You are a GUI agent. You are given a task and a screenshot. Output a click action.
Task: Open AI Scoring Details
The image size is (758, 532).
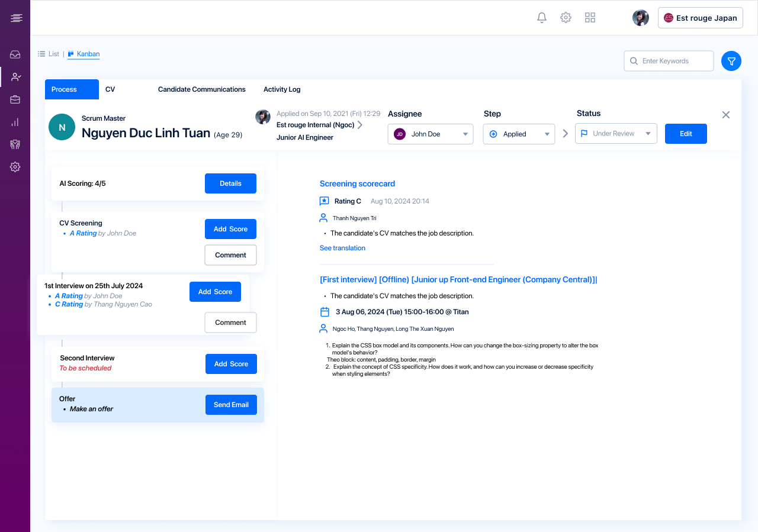tap(230, 183)
